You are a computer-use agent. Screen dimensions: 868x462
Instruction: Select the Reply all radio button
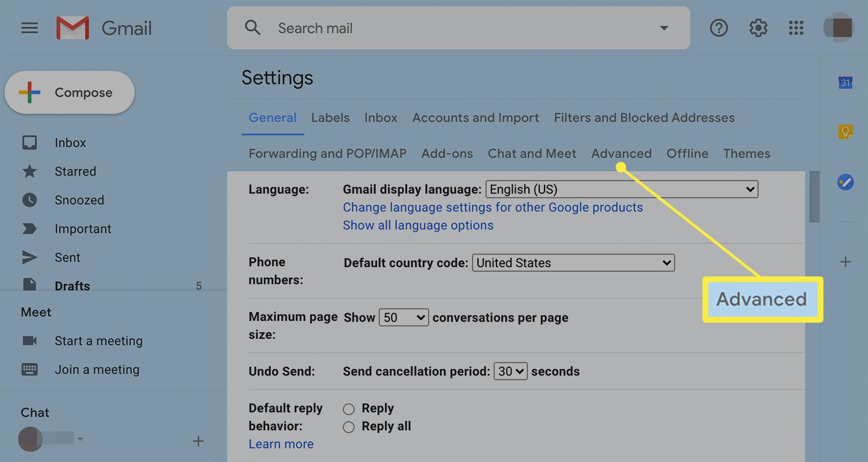[348, 427]
